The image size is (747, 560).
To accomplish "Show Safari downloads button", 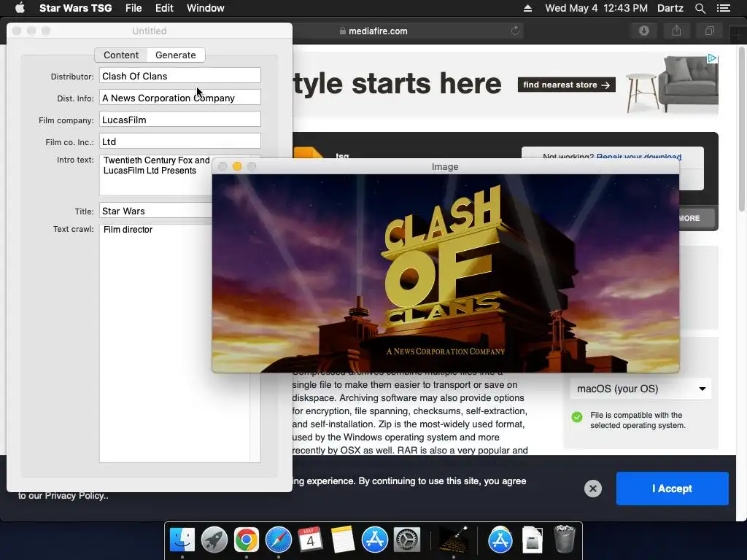I will point(643,31).
